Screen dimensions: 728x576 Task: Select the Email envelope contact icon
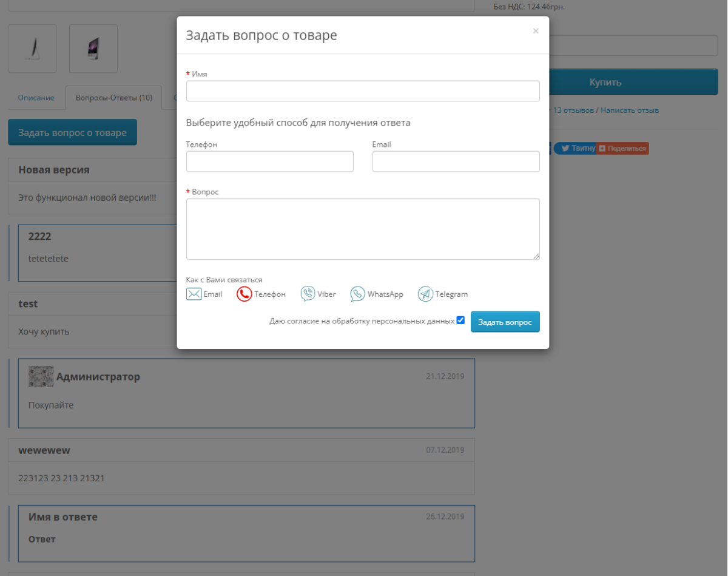click(x=194, y=294)
